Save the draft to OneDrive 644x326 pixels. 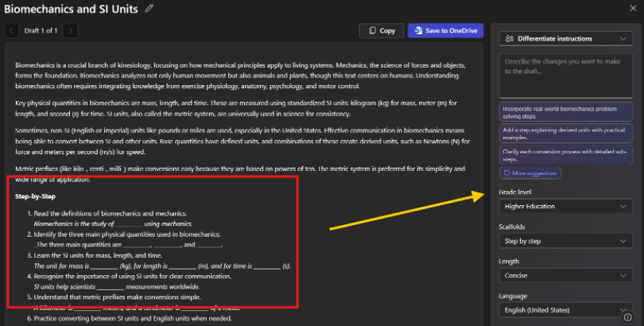click(x=445, y=31)
